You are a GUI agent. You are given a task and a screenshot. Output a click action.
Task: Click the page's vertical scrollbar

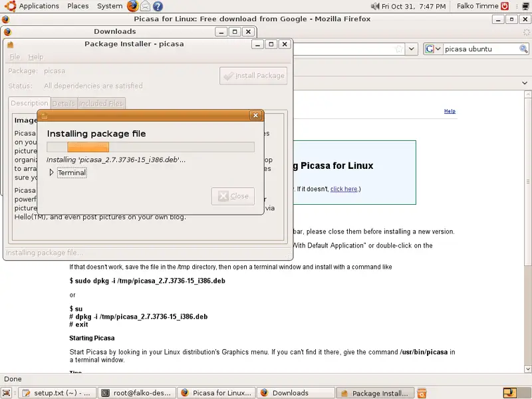527,182
